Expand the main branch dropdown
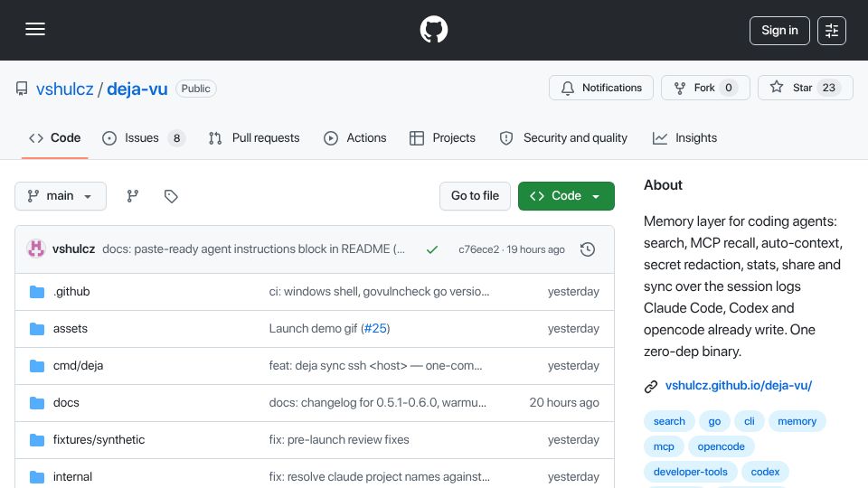 coord(61,196)
